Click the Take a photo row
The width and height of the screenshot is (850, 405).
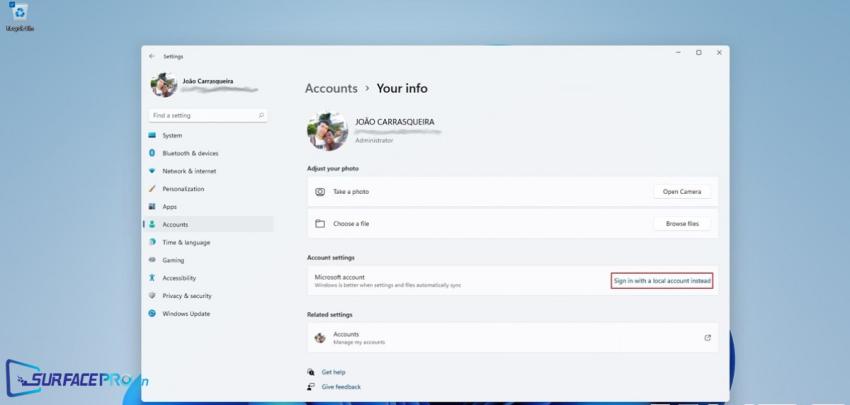point(513,192)
